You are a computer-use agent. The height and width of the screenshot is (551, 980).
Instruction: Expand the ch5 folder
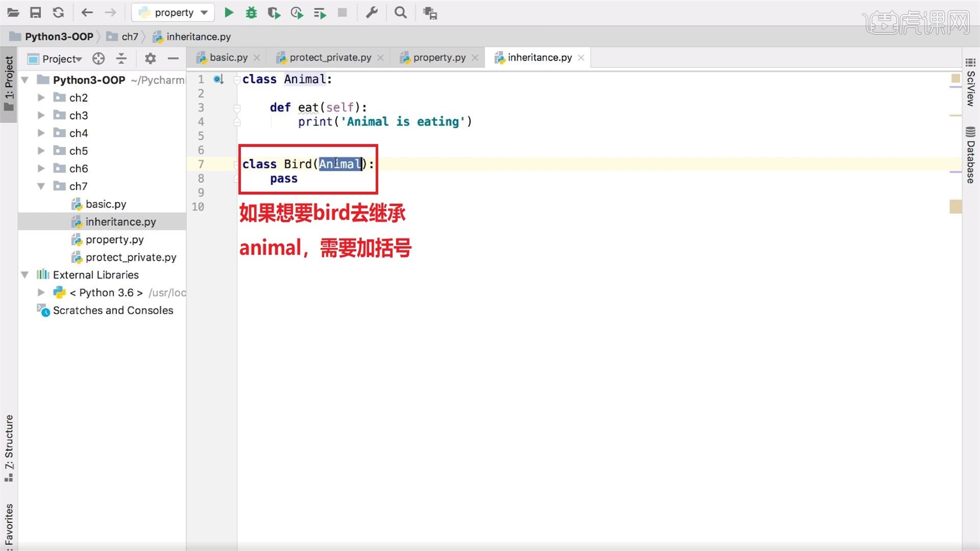41,151
